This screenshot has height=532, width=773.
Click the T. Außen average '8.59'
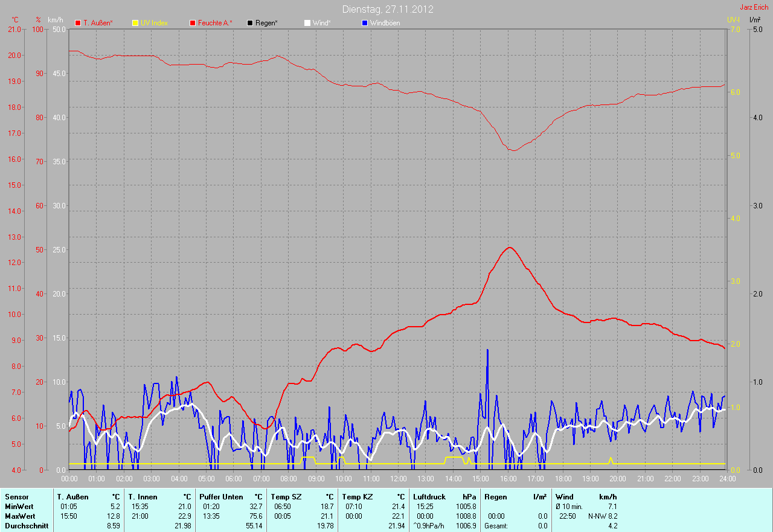point(113,525)
